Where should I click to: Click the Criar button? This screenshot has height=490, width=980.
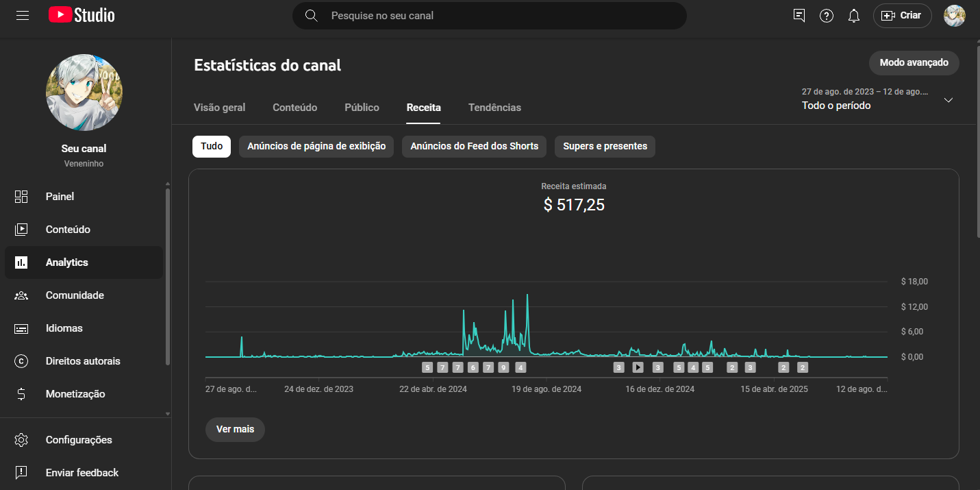click(902, 15)
